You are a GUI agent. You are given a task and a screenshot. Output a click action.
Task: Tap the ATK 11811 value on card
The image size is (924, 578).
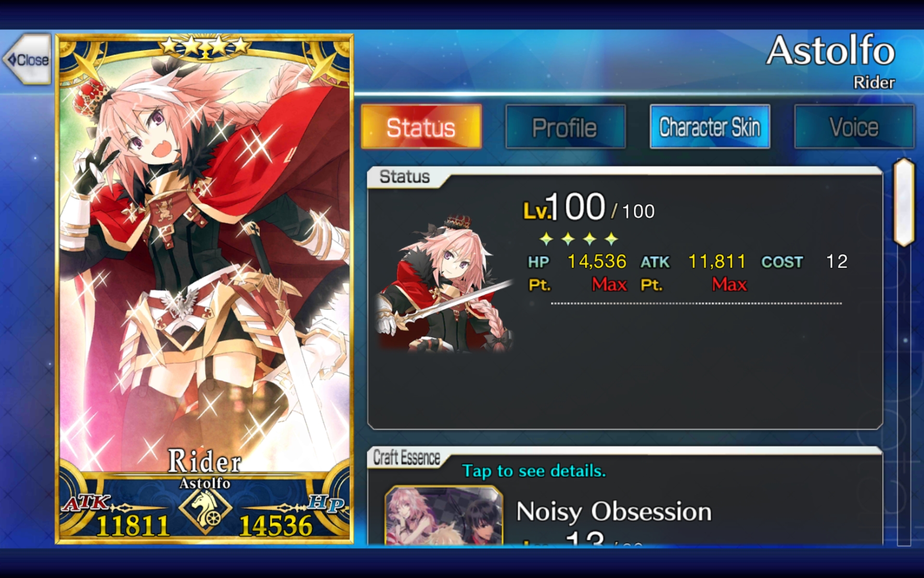(133, 525)
